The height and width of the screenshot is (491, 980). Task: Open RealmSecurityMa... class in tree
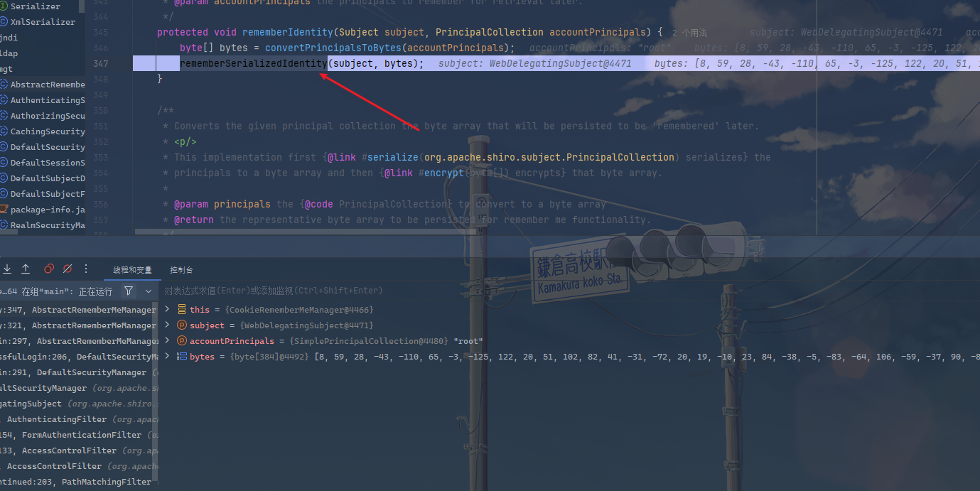[48, 225]
